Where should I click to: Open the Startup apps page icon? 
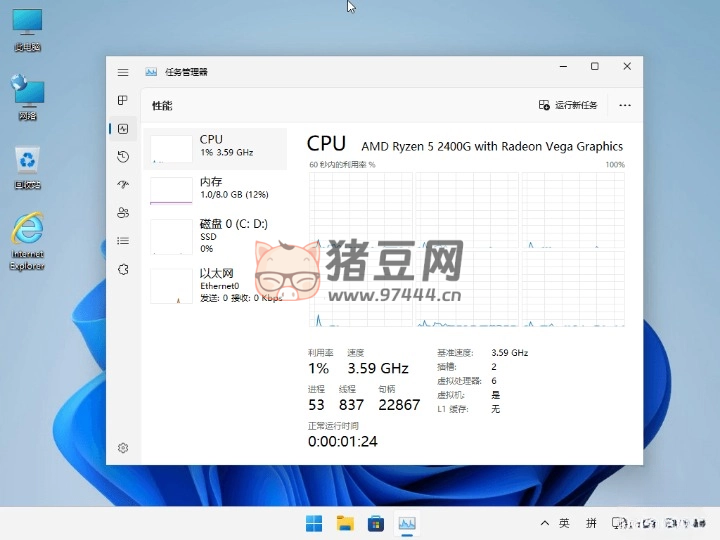pos(123,185)
